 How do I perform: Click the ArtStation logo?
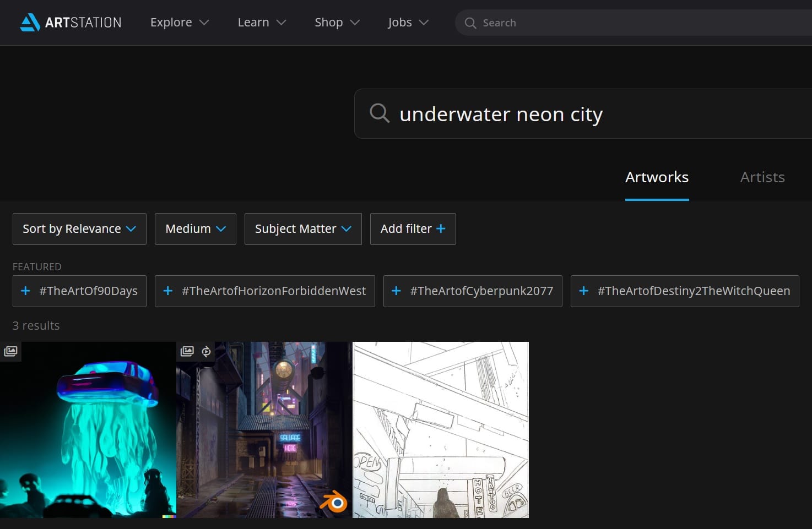pos(71,23)
